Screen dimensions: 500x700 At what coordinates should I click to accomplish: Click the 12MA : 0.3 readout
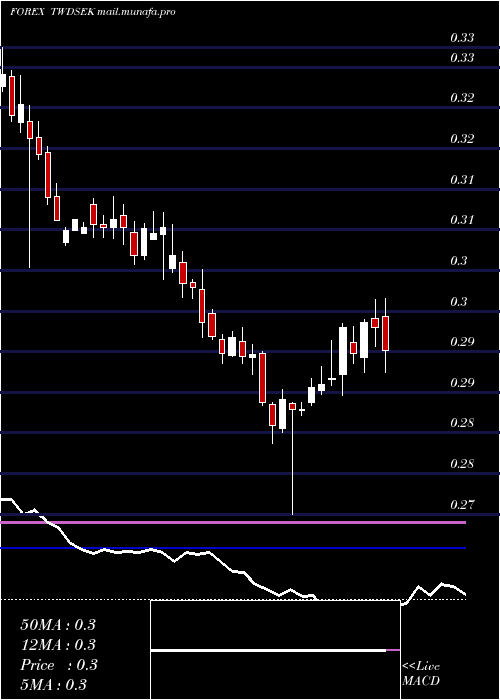point(58,645)
